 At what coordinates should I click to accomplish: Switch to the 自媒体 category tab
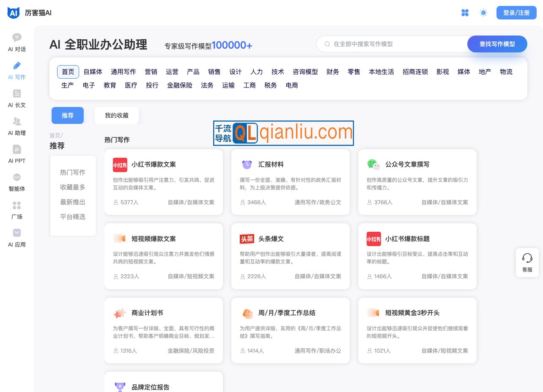pyautogui.click(x=93, y=72)
